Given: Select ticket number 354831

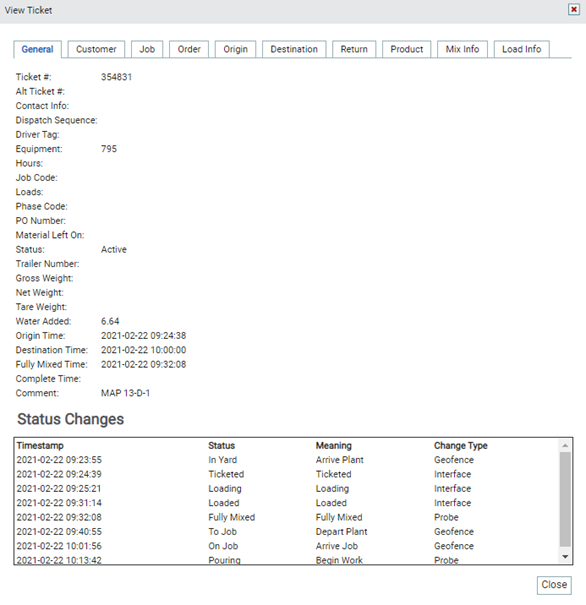Looking at the screenshot, I should coord(117,77).
